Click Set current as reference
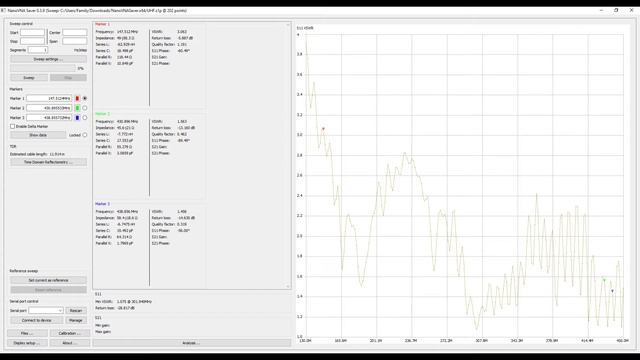640x360 pixels. tap(48, 280)
